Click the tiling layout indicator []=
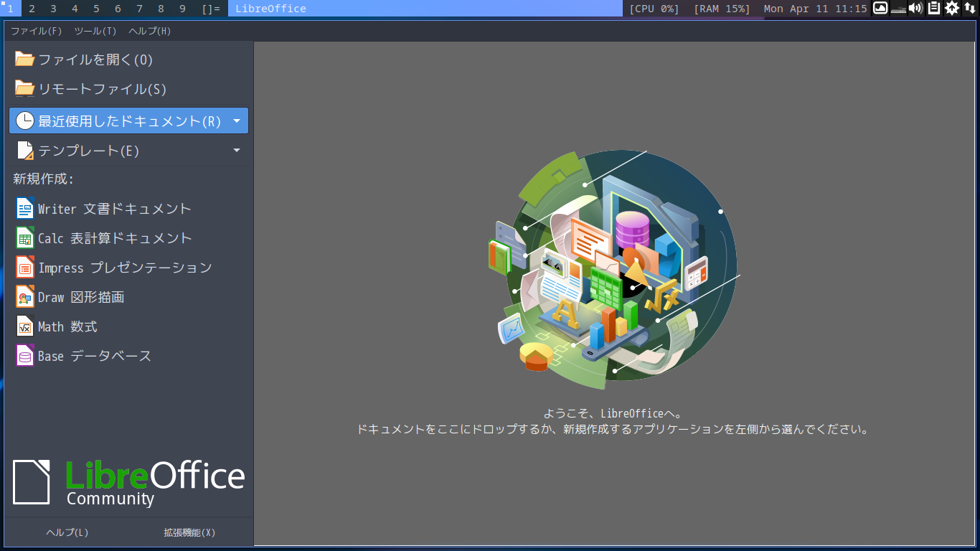This screenshot has width=980, height=551. (x=211, y=9)
